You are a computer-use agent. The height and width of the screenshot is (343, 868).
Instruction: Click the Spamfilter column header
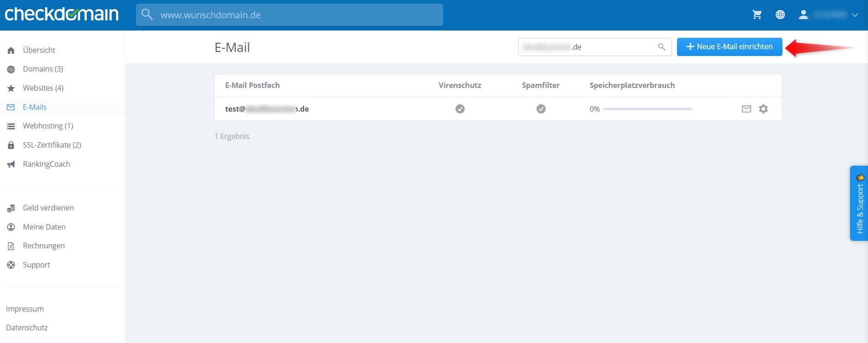[x=541, y=85]
